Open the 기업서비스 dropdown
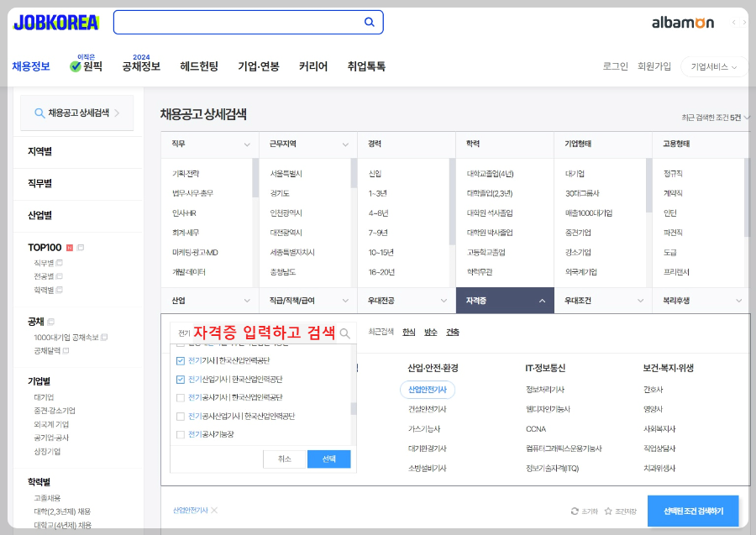The width and height of the screenshot is (756, 535). click(x=712, y=66)
